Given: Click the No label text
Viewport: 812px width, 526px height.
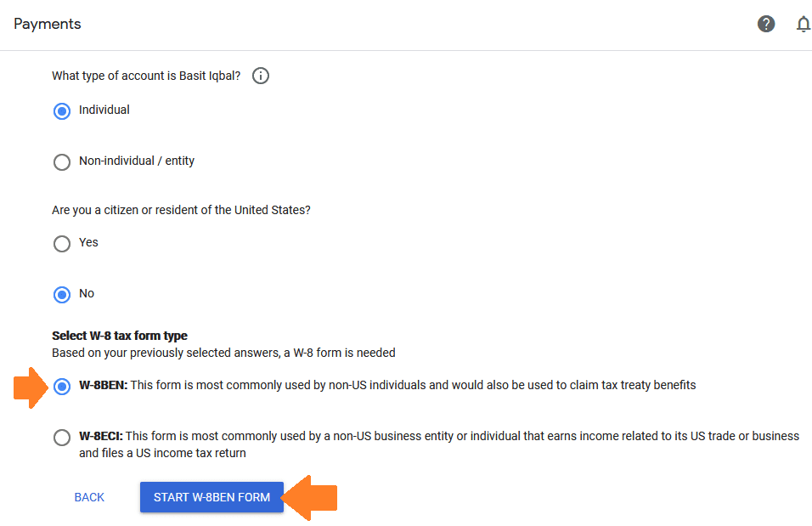Looking at the screenshot, I should point(87,293).
